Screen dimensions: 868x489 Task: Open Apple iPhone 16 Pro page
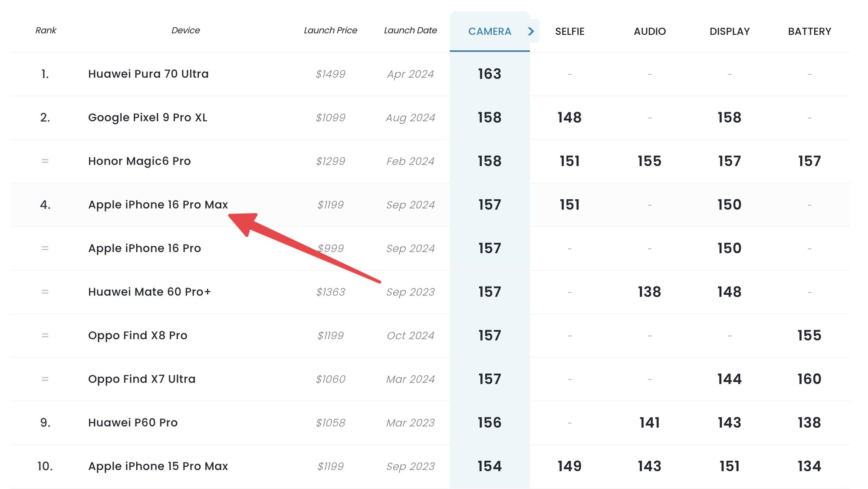click(145, 248)
